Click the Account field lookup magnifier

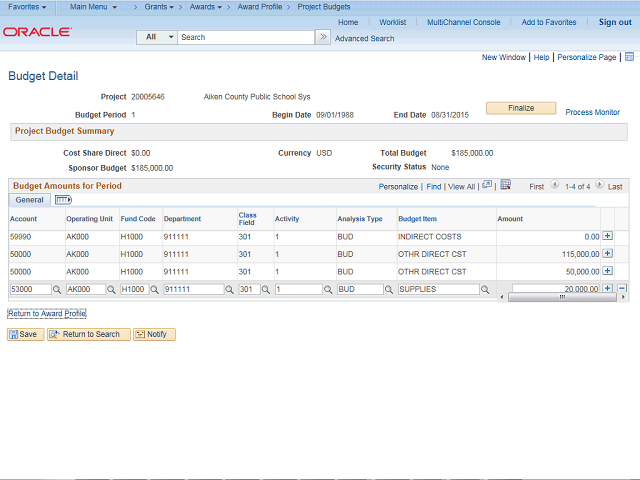(57, 289)
